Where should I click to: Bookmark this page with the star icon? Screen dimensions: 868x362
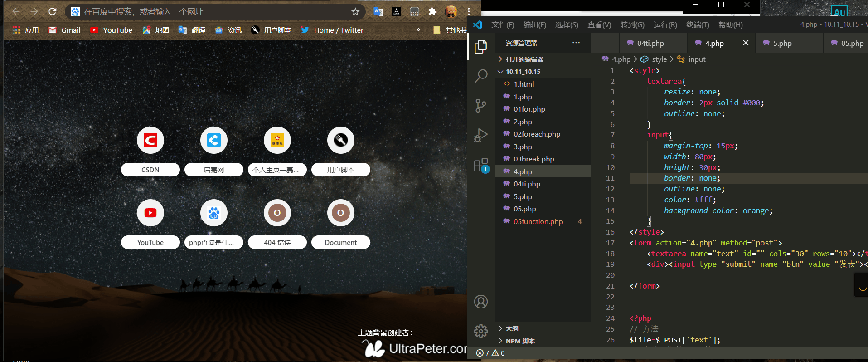point(355,12)
